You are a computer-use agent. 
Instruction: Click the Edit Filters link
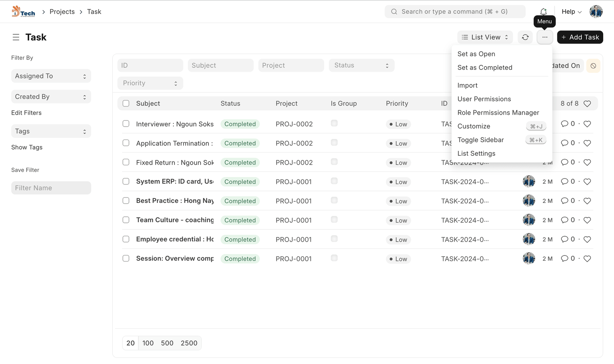point(26,113)
